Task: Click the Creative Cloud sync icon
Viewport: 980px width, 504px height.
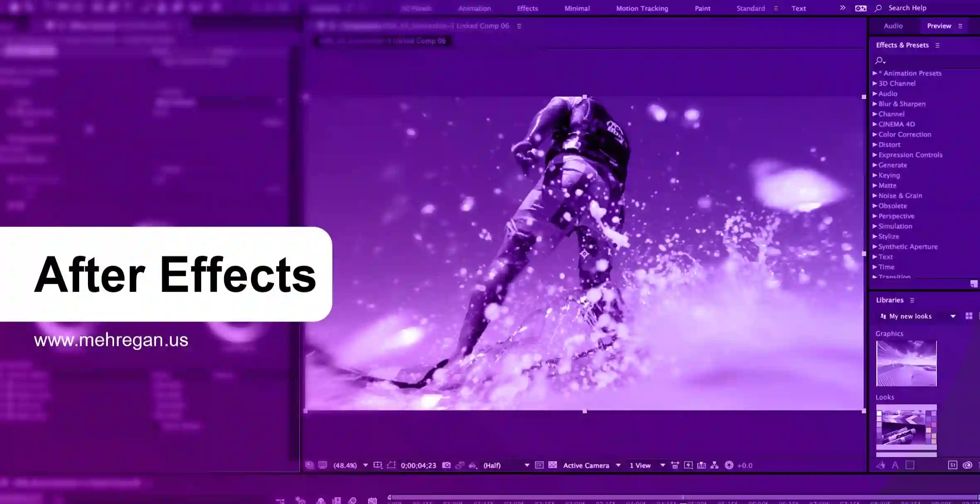Action: pos(967,465)
